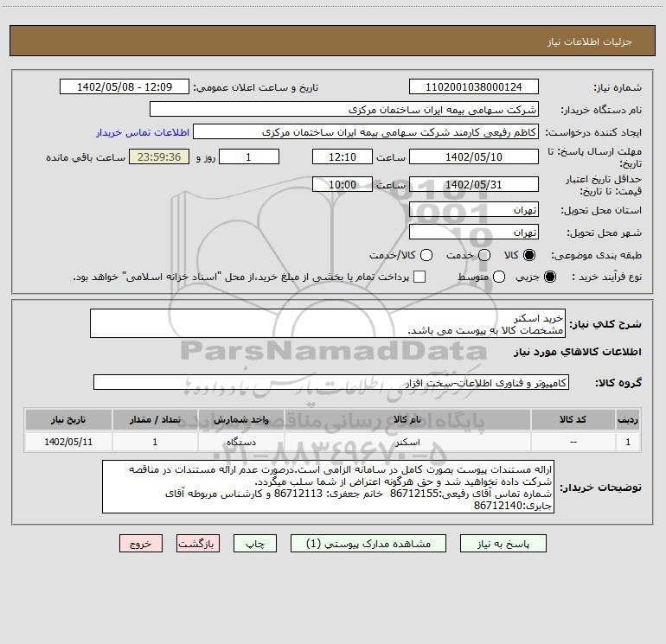Select the کالا/خدمت radio button
The width and height of the screenshot is (666, 644).
[x=426, y=255]
